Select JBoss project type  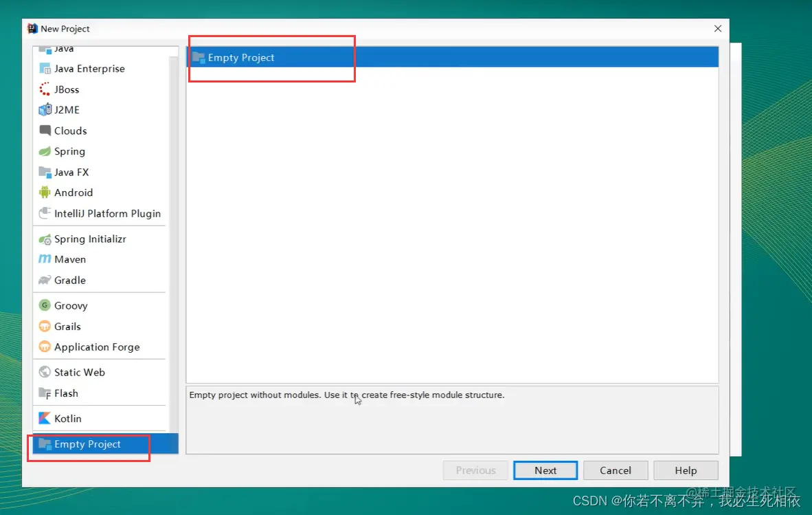pyautogui.click(x=100, y=89)
